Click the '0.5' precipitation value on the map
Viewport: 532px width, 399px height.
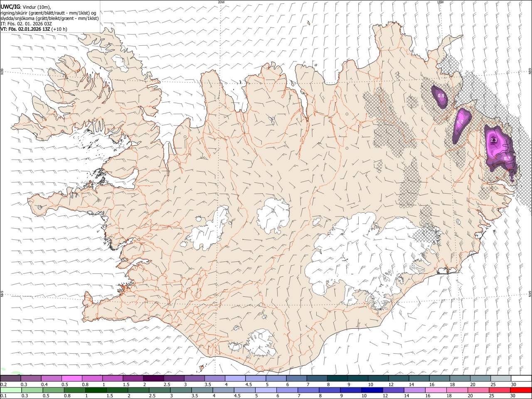pos(441,96)
